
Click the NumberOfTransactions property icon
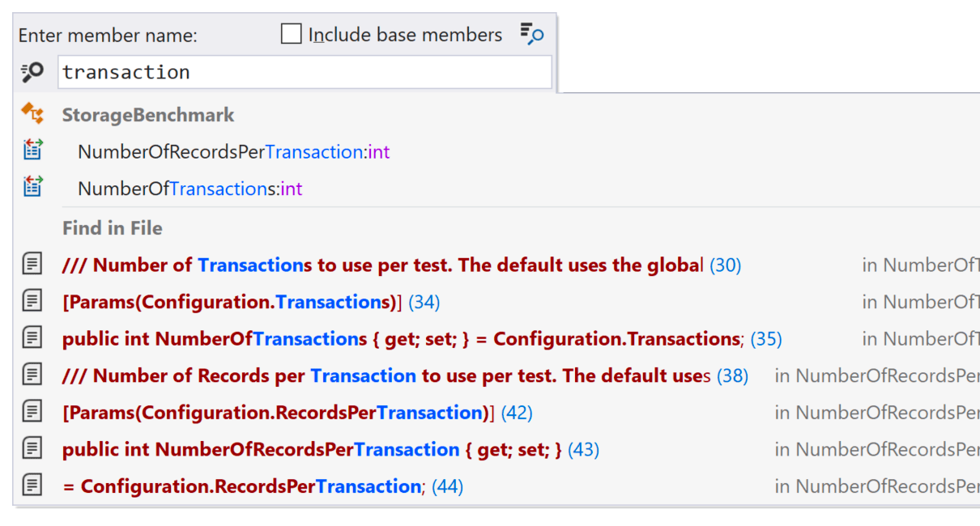click(32, 188)
